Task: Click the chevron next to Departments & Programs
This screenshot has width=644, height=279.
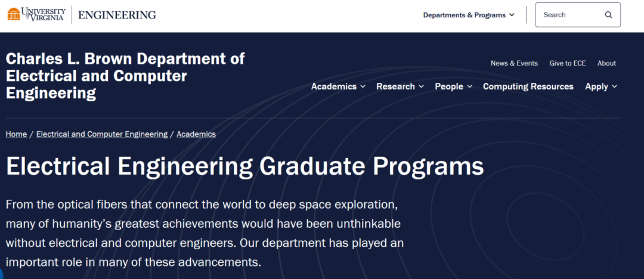Action: (x=512, y=15)
